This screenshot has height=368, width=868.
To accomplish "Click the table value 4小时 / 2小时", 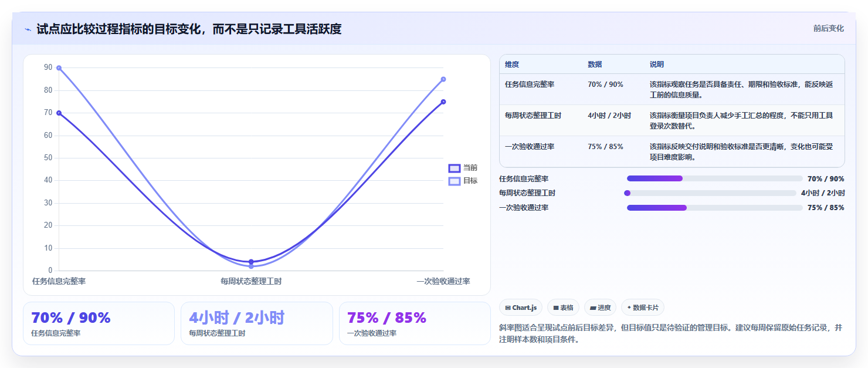I will click(x=609, y=116).
